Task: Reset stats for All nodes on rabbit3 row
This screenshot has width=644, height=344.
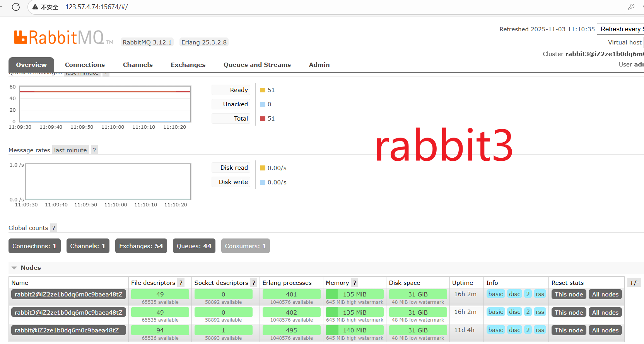Action: [x=605, y=312]
